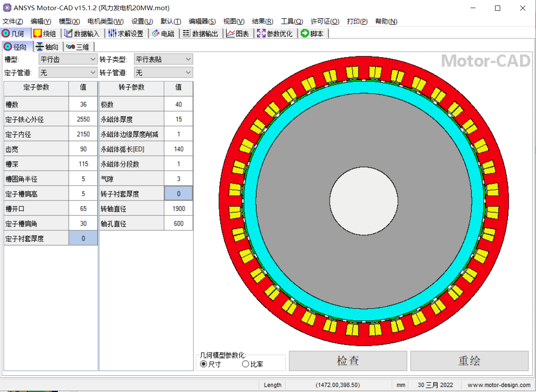Open the 编辑(Y) menu

[41, 21]
